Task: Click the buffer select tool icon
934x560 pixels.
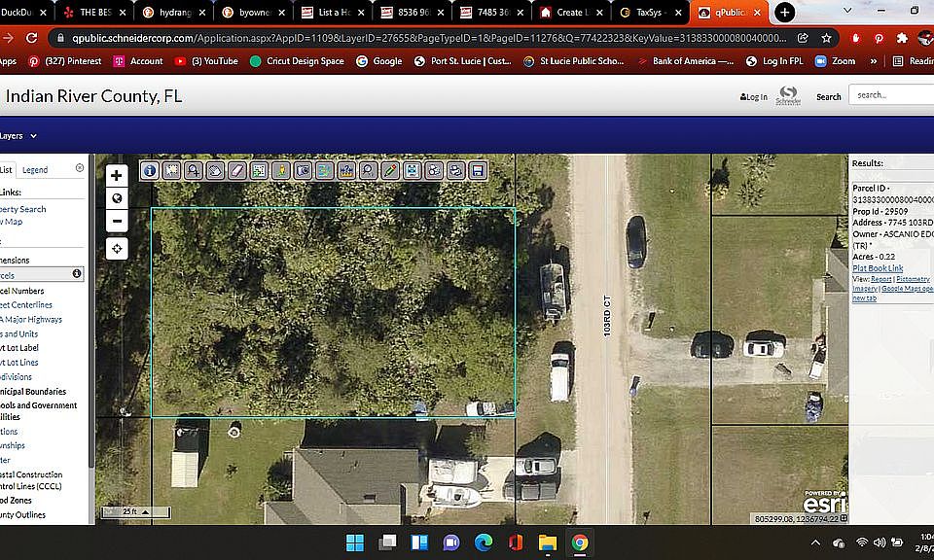Action: tap(259, 171)
